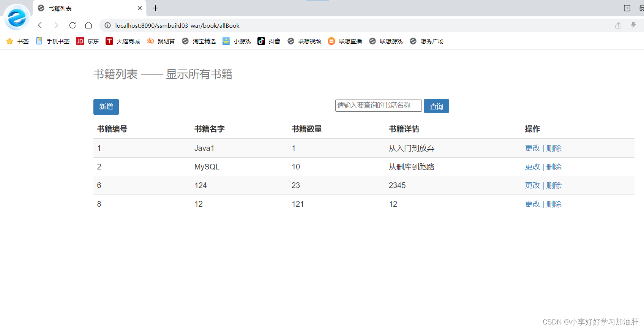Click the lightning bolt icon
This screenshot has width=644, height=329.
click(x=633, y=25)
